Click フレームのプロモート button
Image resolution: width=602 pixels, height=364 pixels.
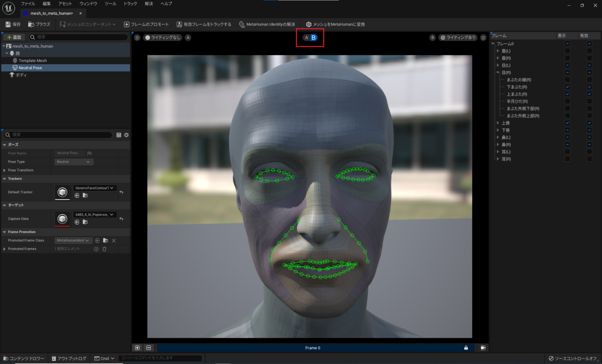146,24
